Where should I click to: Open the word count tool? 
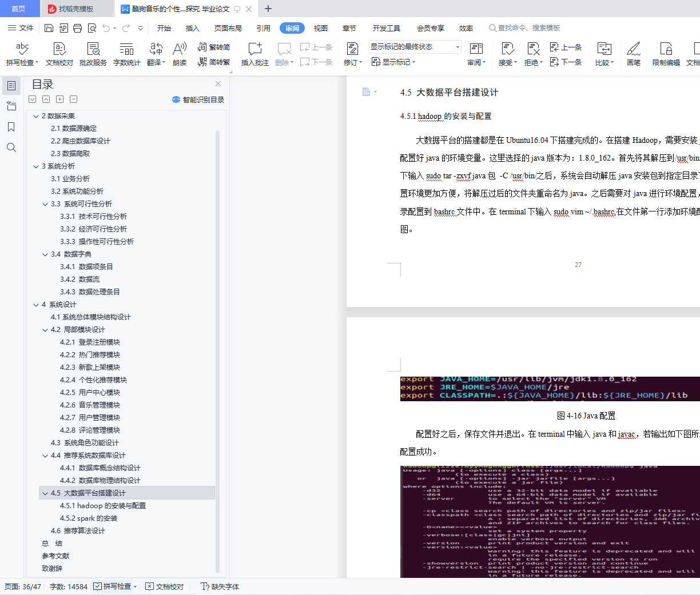pyautogui.click(x=126, y=54)
